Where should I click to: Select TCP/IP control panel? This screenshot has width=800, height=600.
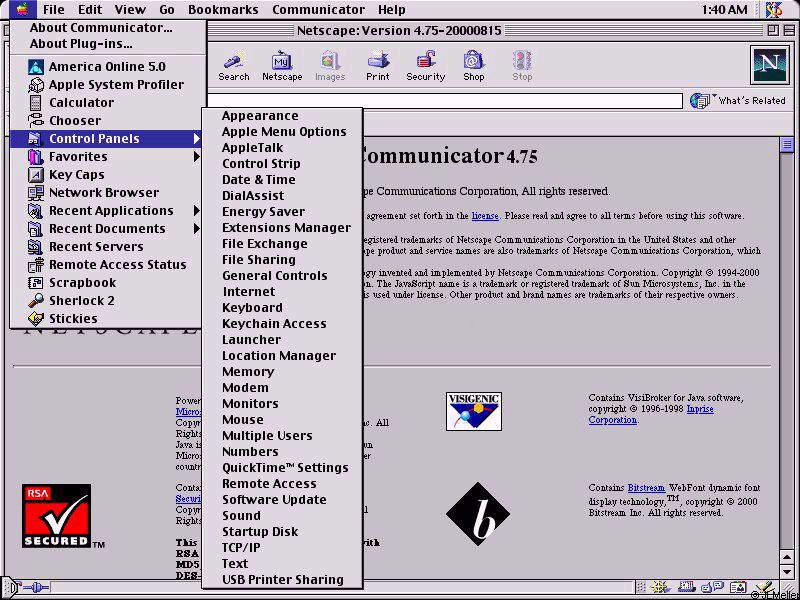tap(282, 547)
